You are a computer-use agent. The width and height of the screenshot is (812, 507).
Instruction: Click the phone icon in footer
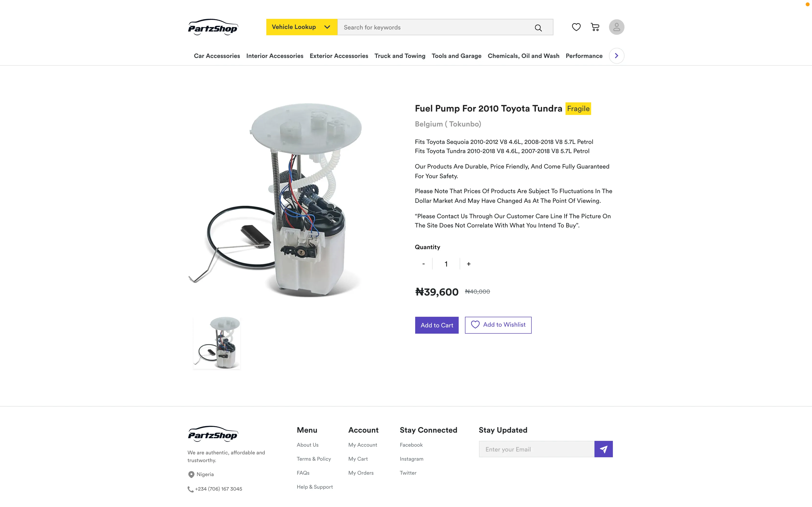point(190,489)
